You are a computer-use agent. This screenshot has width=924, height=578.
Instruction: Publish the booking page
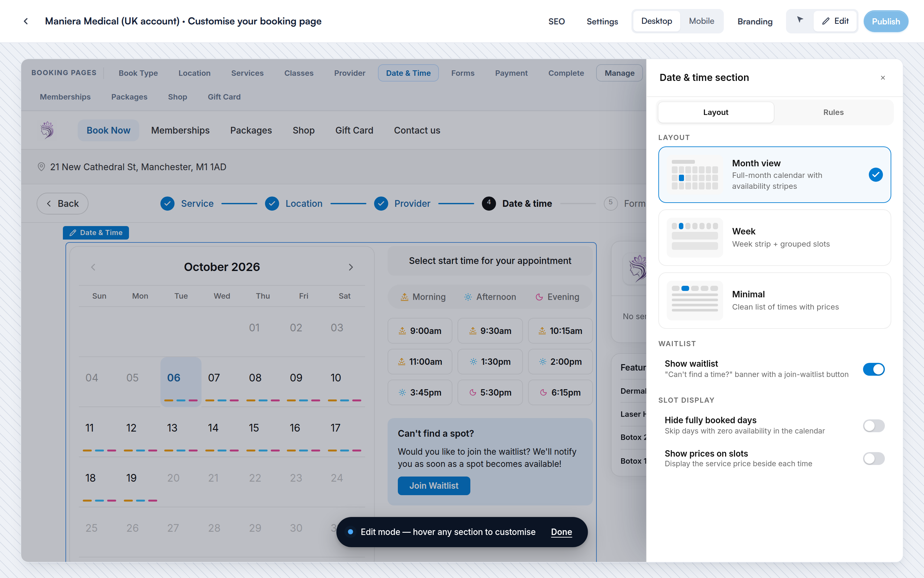coord(886,22)
